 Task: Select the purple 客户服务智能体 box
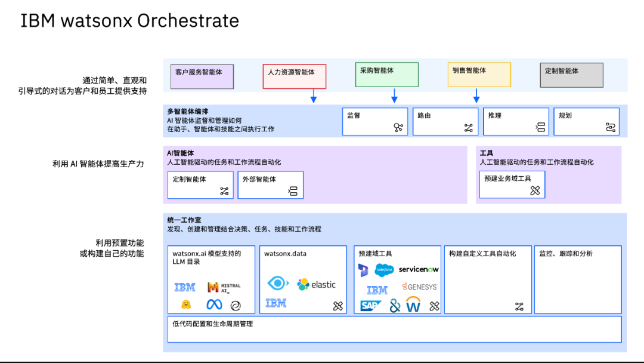tap(202, 76)
